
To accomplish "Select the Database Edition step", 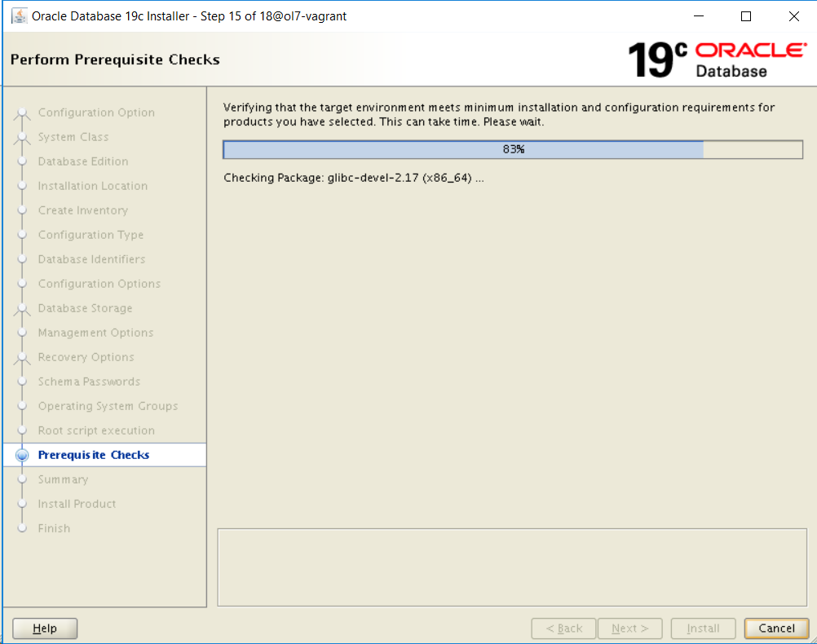I will pos(83,161).
